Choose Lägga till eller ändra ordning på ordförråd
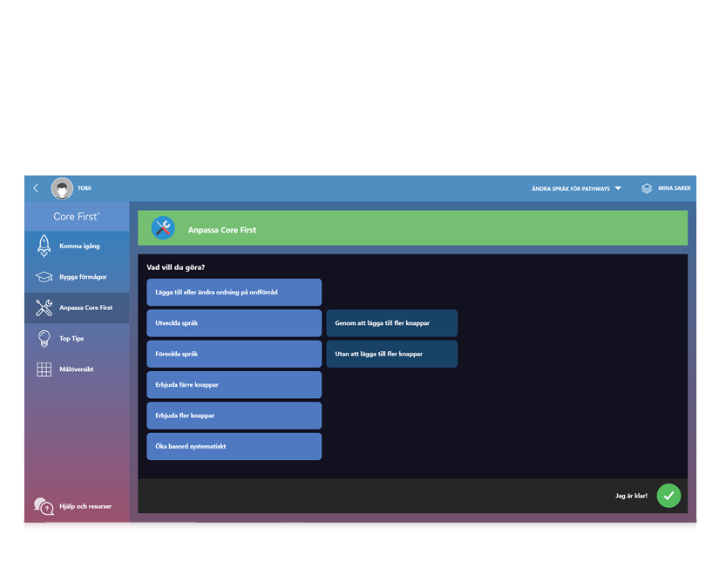 pyautogui.click(x=234, y=293)
